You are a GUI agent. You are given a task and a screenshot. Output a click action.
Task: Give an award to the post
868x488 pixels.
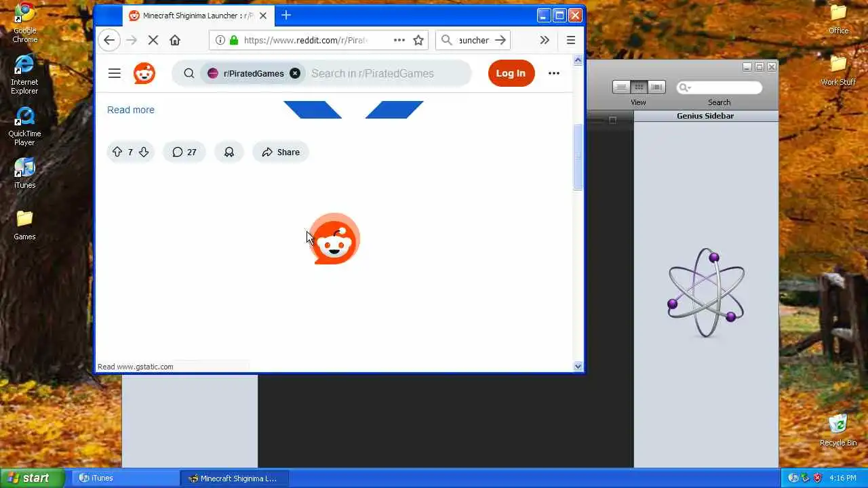tap(229, 152)
